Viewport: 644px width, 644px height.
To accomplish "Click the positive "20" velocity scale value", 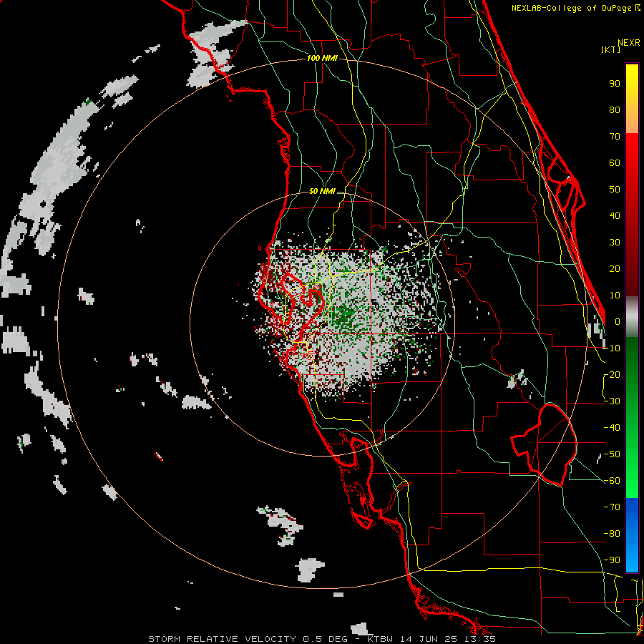I will coord(615,269).
